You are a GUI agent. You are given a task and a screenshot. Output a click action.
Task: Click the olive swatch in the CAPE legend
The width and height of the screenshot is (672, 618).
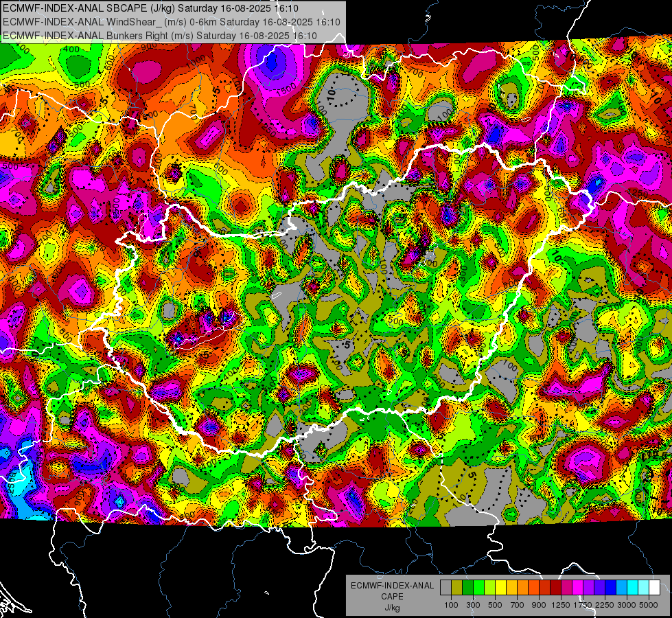click(457, 588)
